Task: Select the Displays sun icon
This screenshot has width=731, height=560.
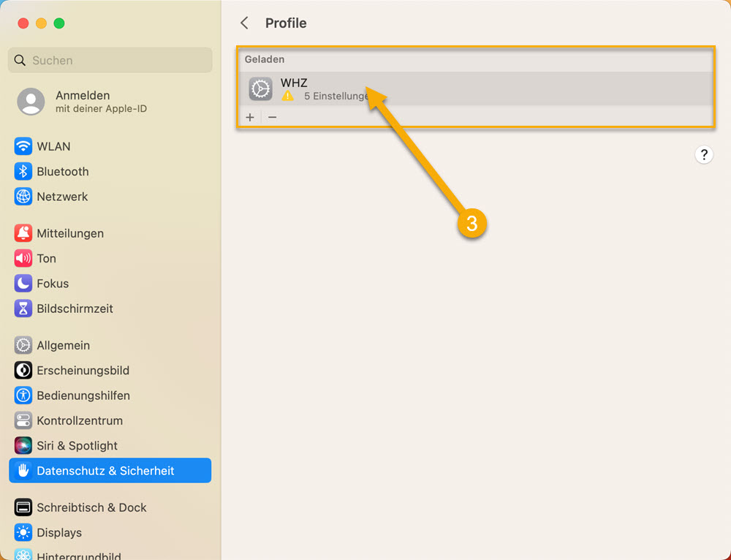Action: [x=23, y=532]
